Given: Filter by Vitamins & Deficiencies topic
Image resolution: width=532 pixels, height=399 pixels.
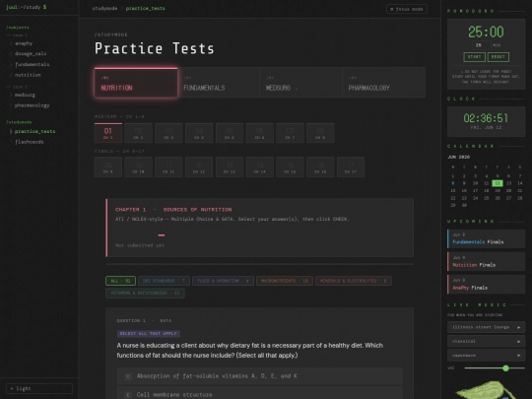Looking at the screenshot, I should pyautogui.click(x=145, y=294).
